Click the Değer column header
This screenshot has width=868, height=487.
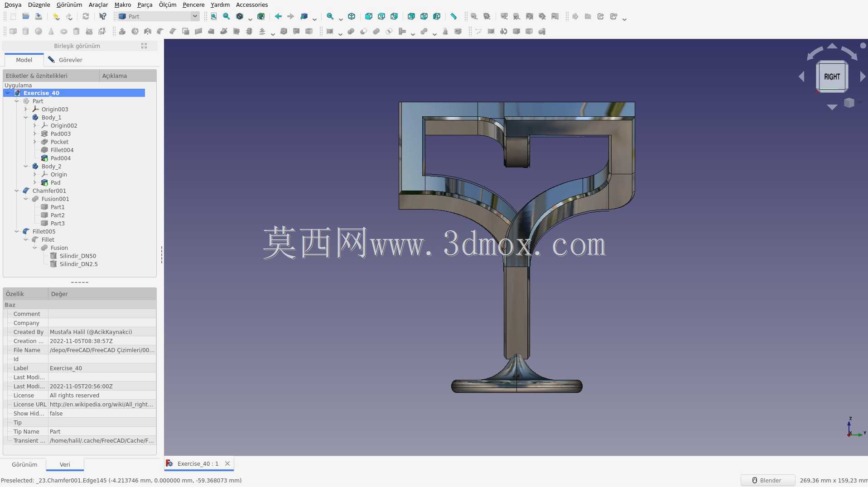[102, 294]
